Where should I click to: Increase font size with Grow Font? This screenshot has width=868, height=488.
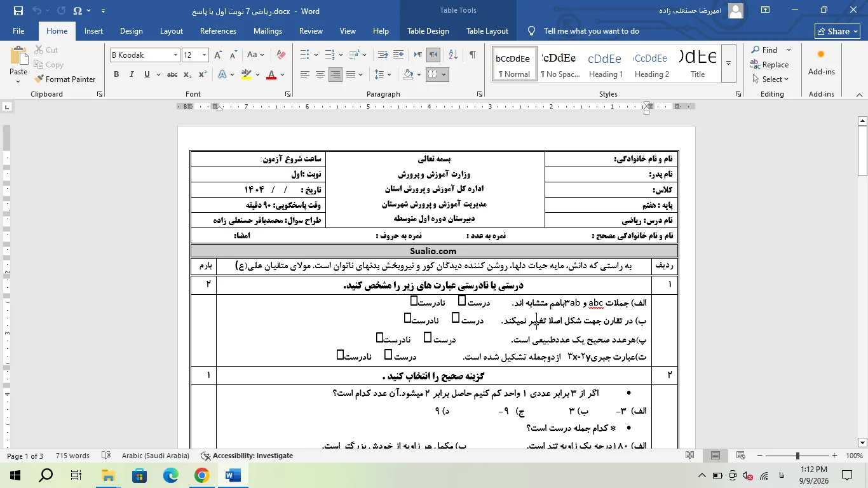219,55
